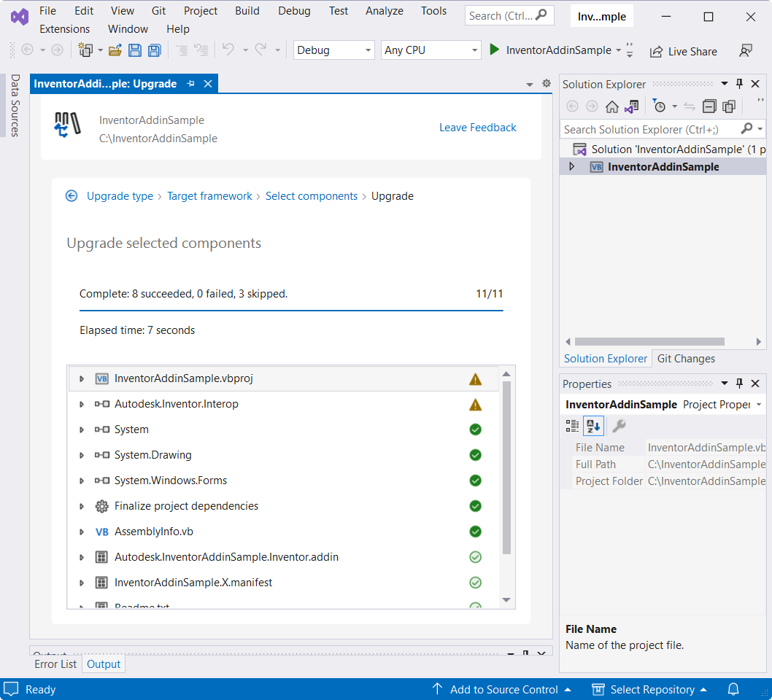Click search magnifier in Solution Explorer

(747, 129)
